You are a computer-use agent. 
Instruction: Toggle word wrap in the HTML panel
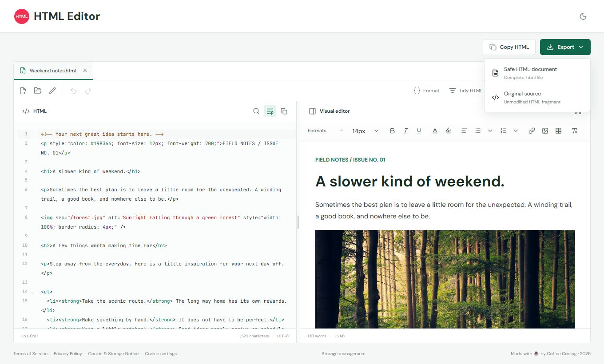(x=270, y=111)
